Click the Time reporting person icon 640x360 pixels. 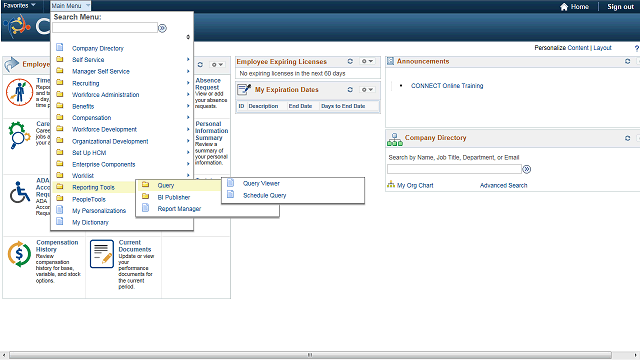(19, 92)
